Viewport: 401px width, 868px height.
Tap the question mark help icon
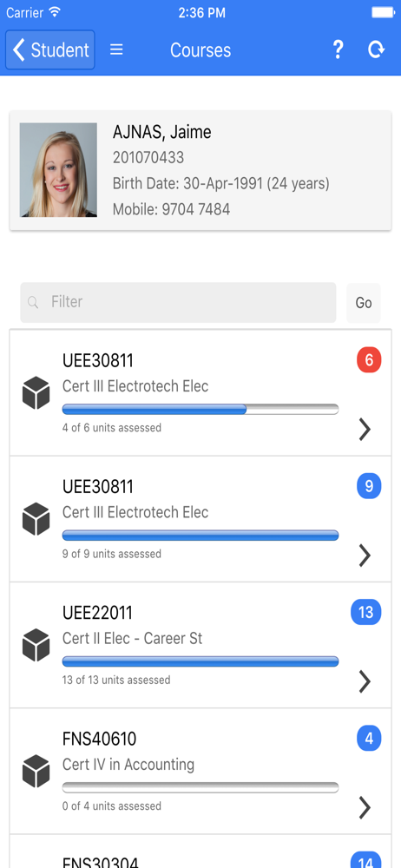click(x=338, y=49)
